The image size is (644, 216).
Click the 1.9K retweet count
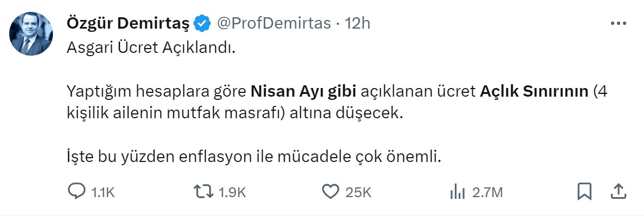pyautogui.click(x=232, y=192)
